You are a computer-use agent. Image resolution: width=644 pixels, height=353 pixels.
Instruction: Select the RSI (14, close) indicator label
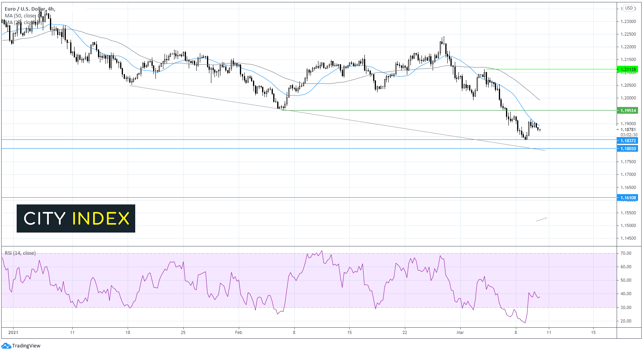(x=20, y=253)
